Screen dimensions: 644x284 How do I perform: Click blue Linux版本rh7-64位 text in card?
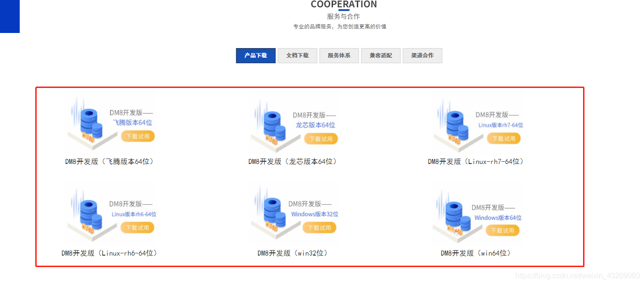click(501, 125)
